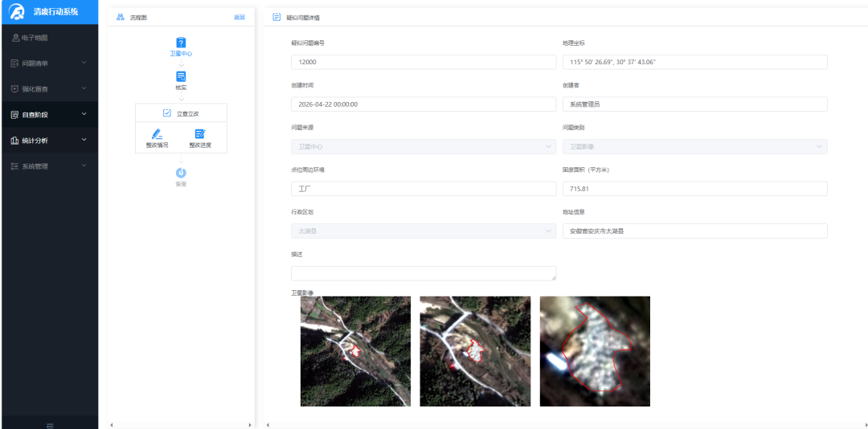Expand the 系统管理 menu chevron
The image size is (868, 429).
(84, 165)
